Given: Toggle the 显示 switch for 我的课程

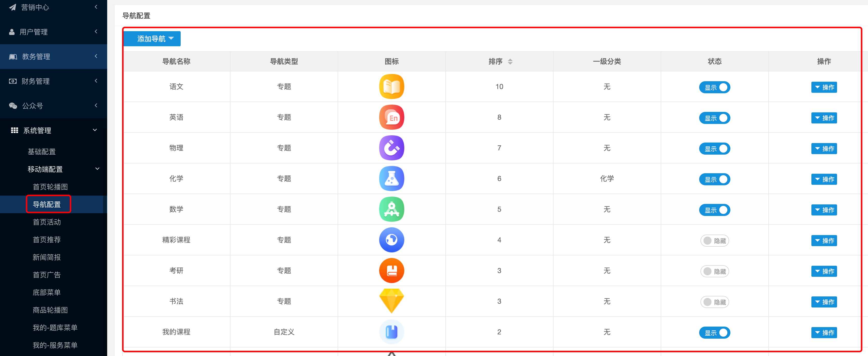Looking at the screenshot, I should click(714, 332).
